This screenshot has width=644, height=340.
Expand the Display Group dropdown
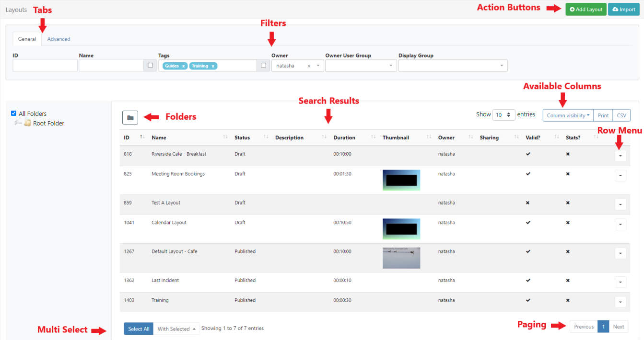453,66
